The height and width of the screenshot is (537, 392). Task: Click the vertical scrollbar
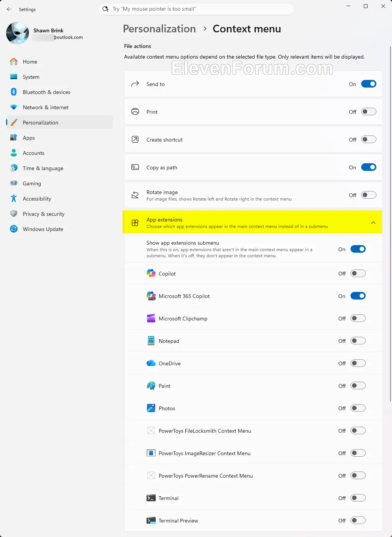click(390, 224)
